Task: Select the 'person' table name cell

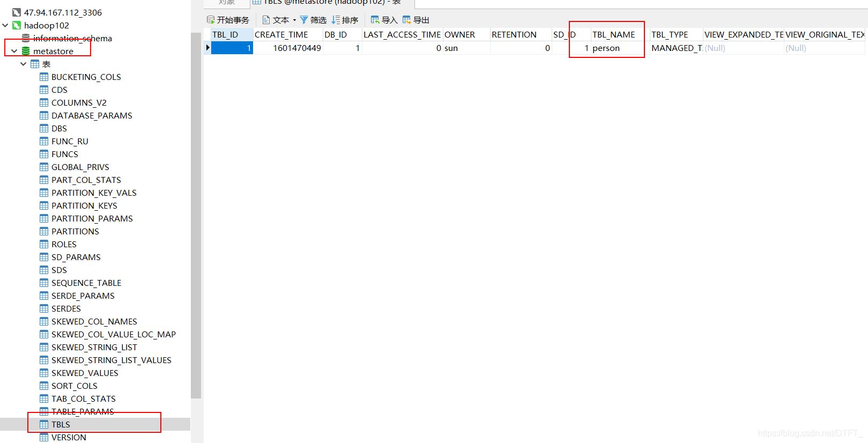Action: pyautogui.click(x=606, y=48)
